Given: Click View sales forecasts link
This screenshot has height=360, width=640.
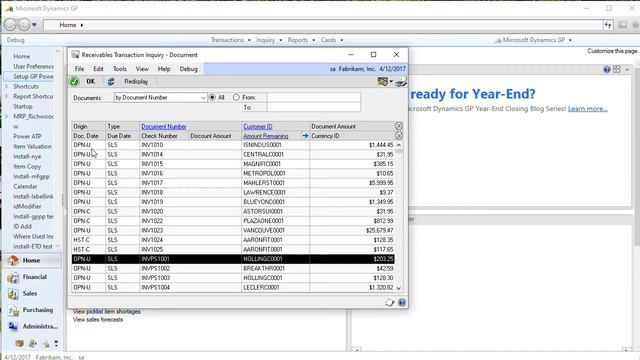Looking at the screenshot, I should point(98,320).
